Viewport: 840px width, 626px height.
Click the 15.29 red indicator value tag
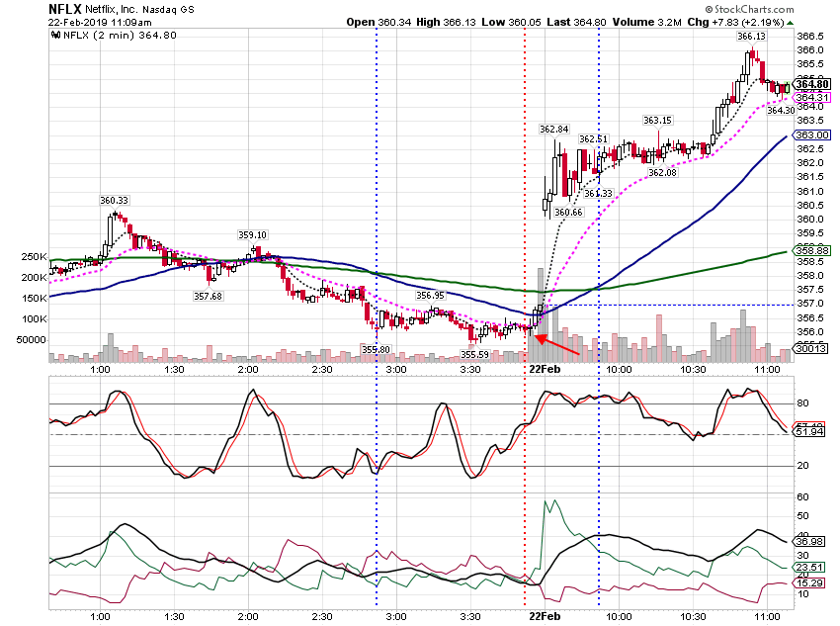click(x=809, y=583)
